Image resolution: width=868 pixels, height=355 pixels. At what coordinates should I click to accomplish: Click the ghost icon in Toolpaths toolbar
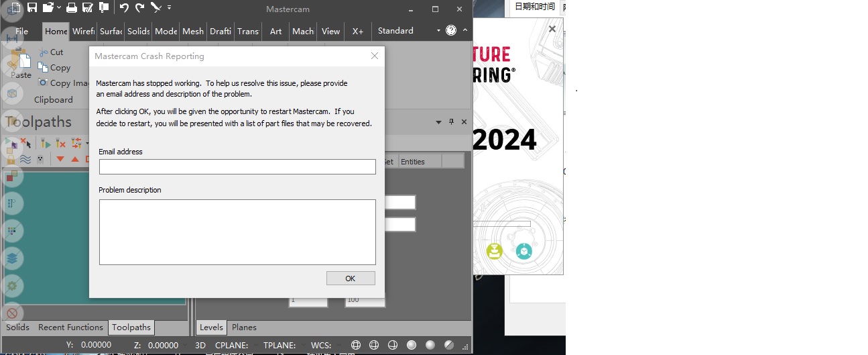pos(41,159)
